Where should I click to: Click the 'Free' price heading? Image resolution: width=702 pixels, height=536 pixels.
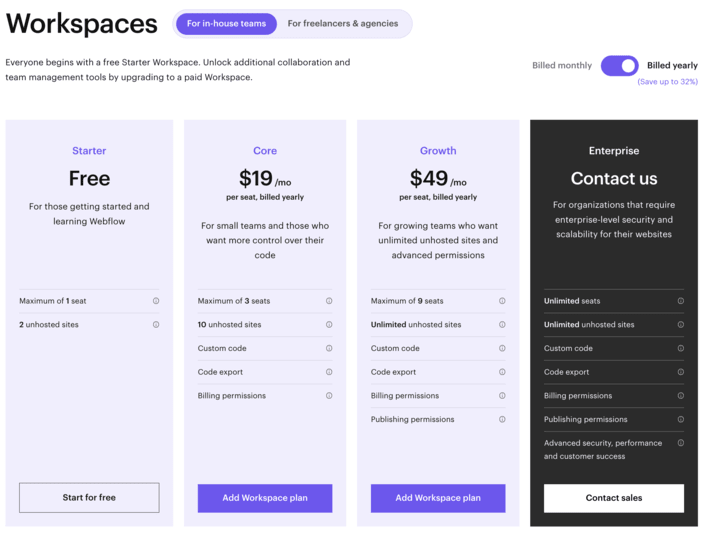[x=89, y=179]
